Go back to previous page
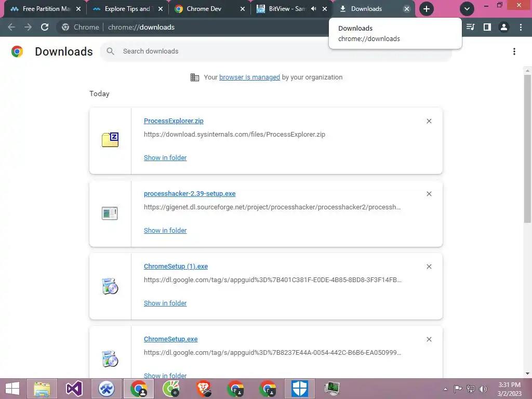The height and width of the screenshot is (399, 532). [11, 27]
